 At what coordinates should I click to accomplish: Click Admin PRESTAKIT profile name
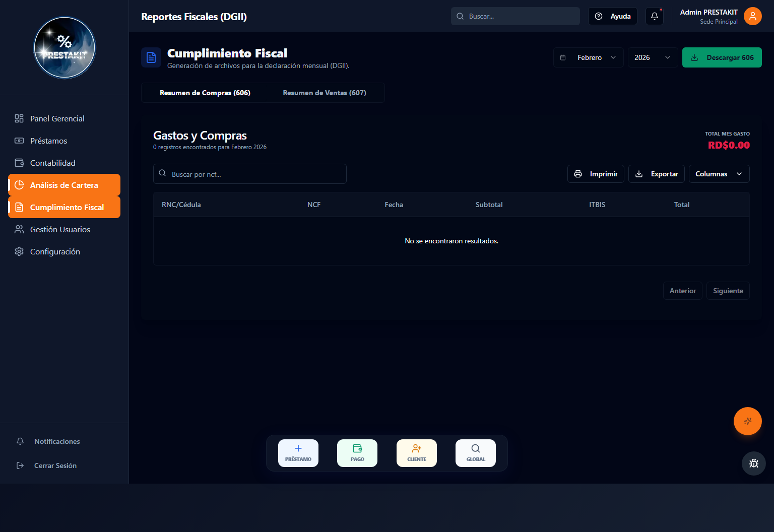pos(708,12)
